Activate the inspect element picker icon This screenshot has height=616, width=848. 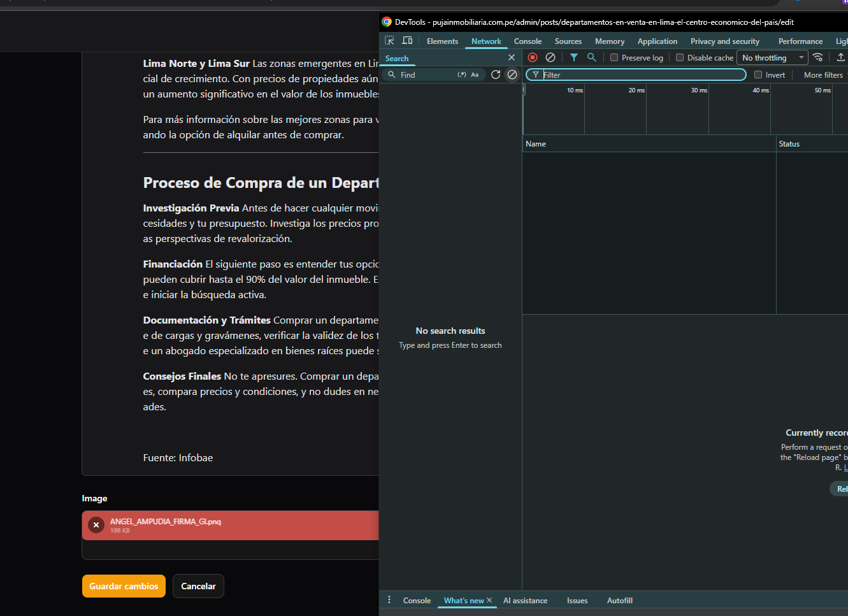point(389,41)
